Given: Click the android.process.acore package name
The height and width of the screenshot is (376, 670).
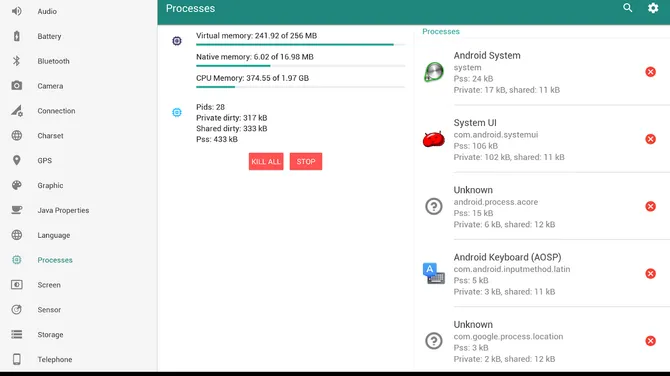Looking at the screenshot, I should (x=496, y=202).
